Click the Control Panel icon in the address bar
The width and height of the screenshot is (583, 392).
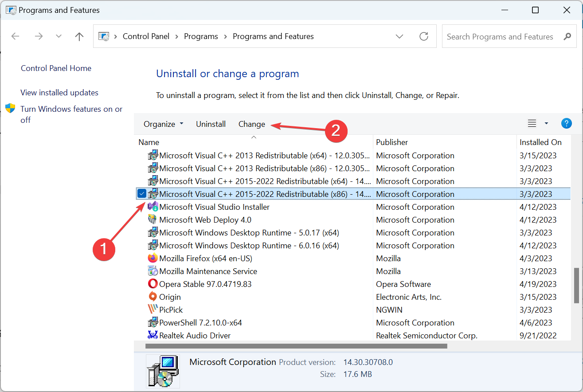(104, 36)
